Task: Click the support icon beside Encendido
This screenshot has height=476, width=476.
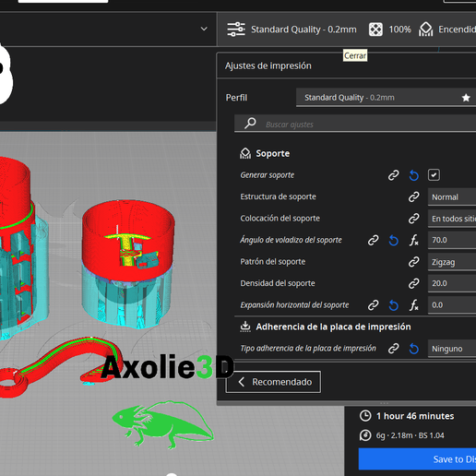Action: coord(425,30)
